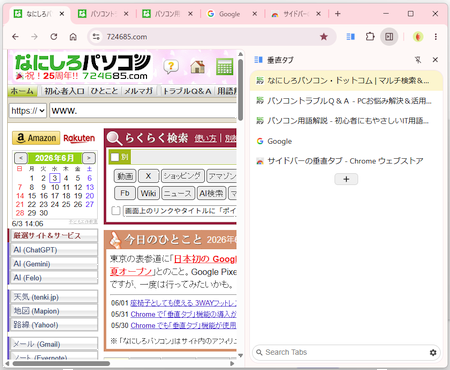The image size is (450, 370).
Task: Select パソコントラブルQ&A in the vertical tab list
Action: [x=346, y=101]
